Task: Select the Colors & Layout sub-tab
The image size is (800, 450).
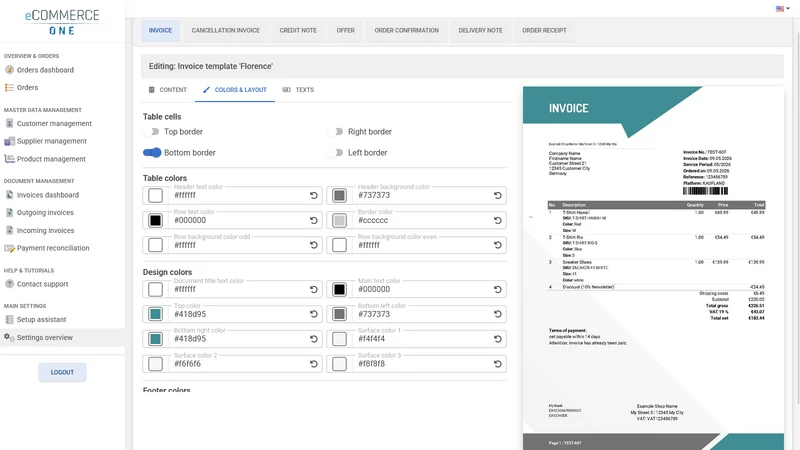Action: (x=235, y=90)
